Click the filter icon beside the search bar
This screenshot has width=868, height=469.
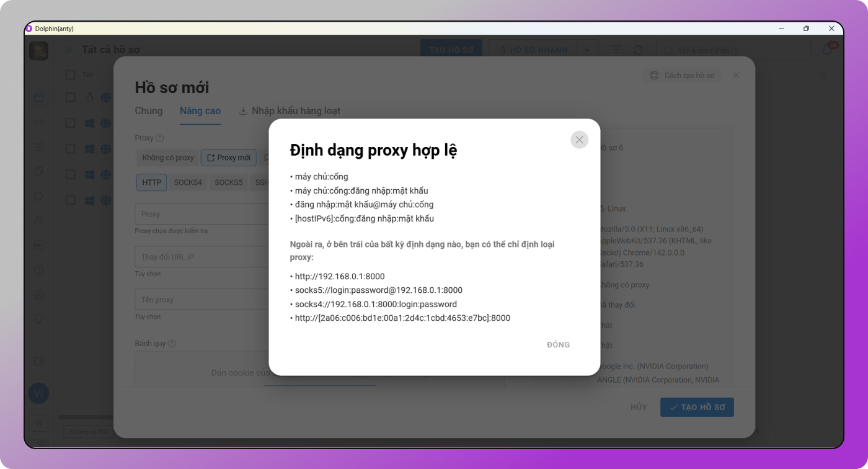(616, 49)
